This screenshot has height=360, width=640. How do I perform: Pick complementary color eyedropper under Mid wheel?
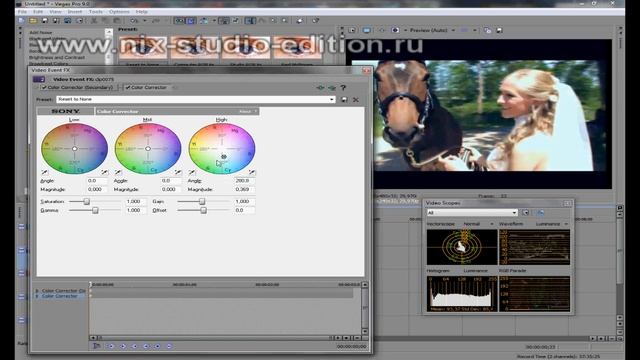tap(118, 172)
